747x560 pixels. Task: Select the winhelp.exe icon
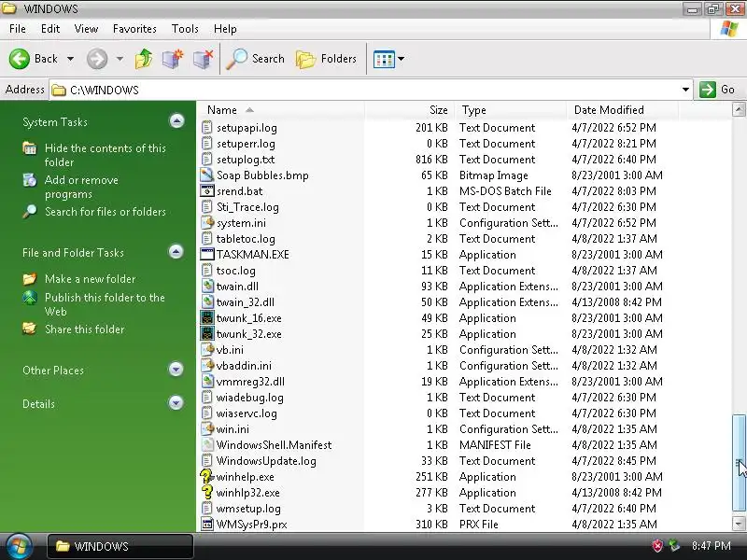[x=206, y=477]
